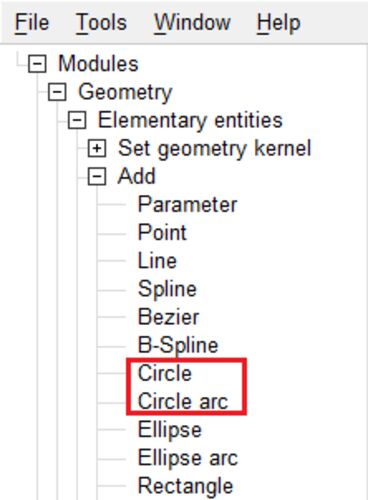Select Parameter in the Add list
The width and height of the screenshot is (368, 500).
click(187, 204)
